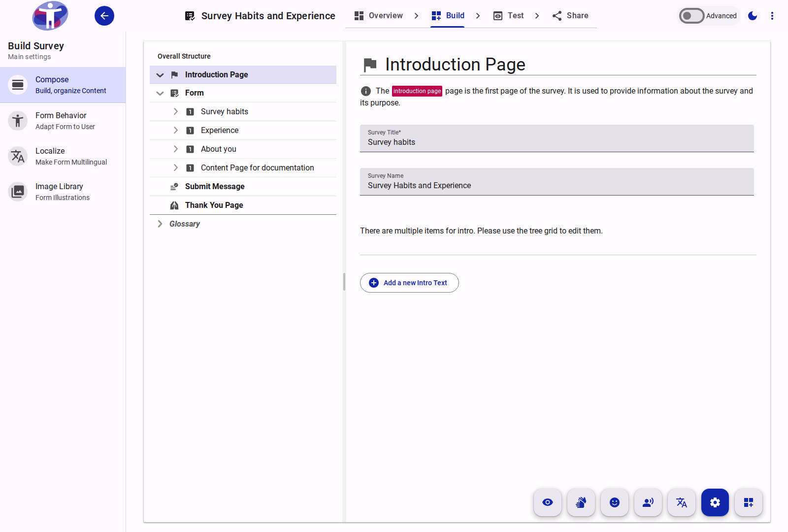The image size is (788, 532).
Task: Open Image Library in the sidebar menu
Action: 63,192
